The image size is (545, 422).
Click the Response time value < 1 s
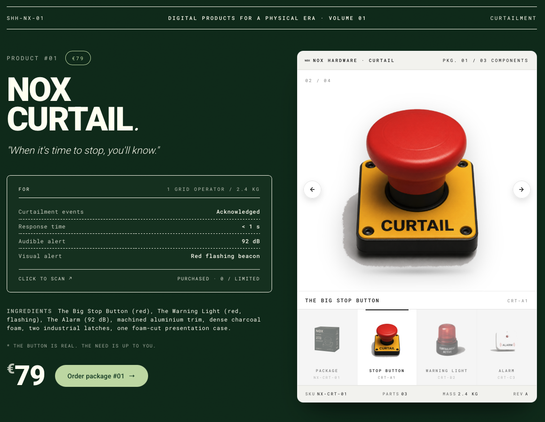coord(251,226)
